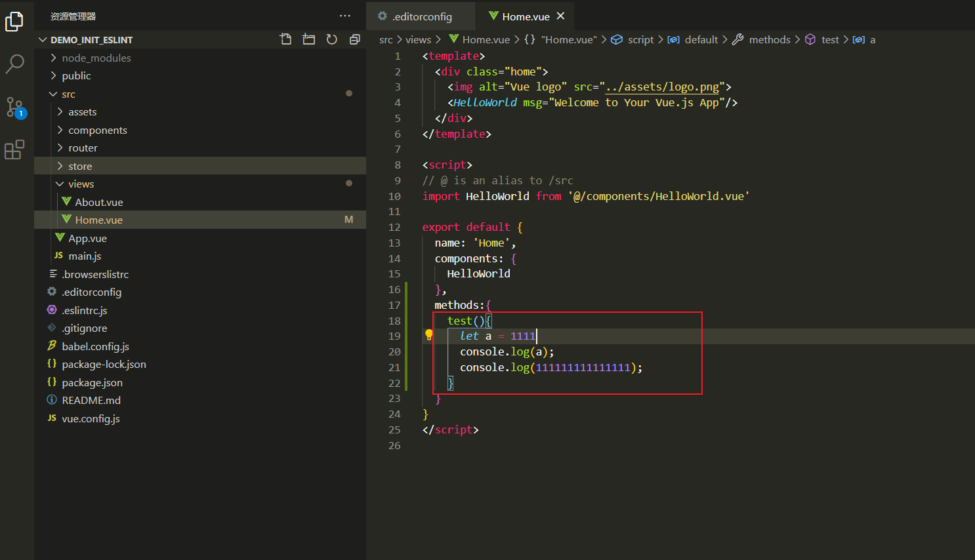Expand the assets folder

coord(60,111)
